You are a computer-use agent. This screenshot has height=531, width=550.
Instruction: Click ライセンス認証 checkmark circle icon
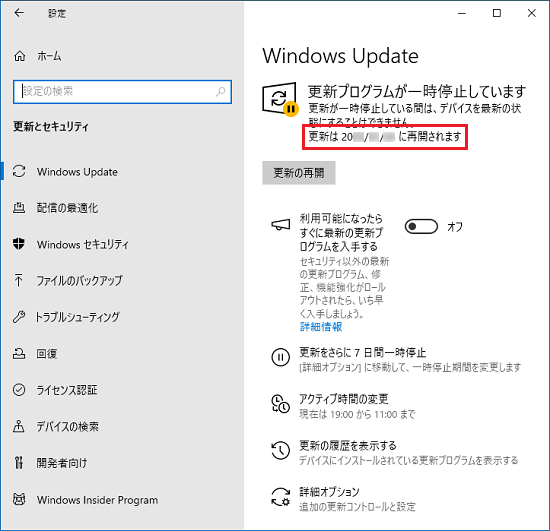tap(19, 390)
